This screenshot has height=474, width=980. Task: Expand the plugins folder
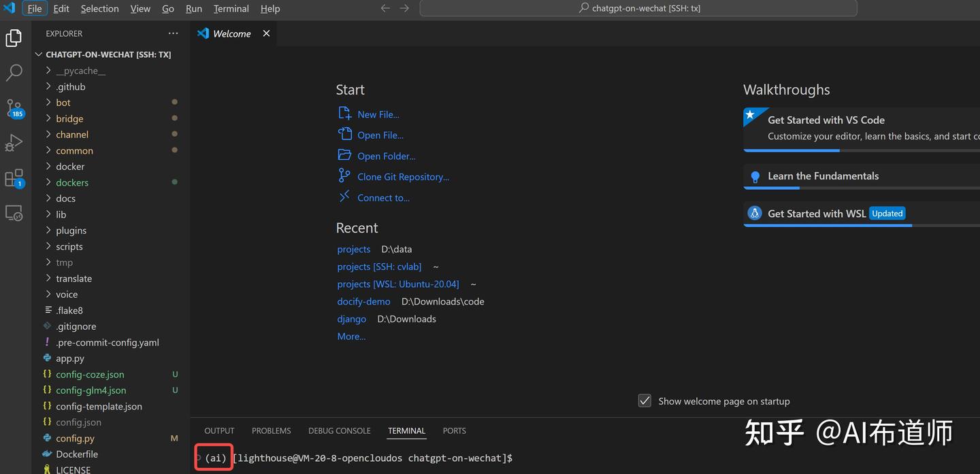(48, 230)
